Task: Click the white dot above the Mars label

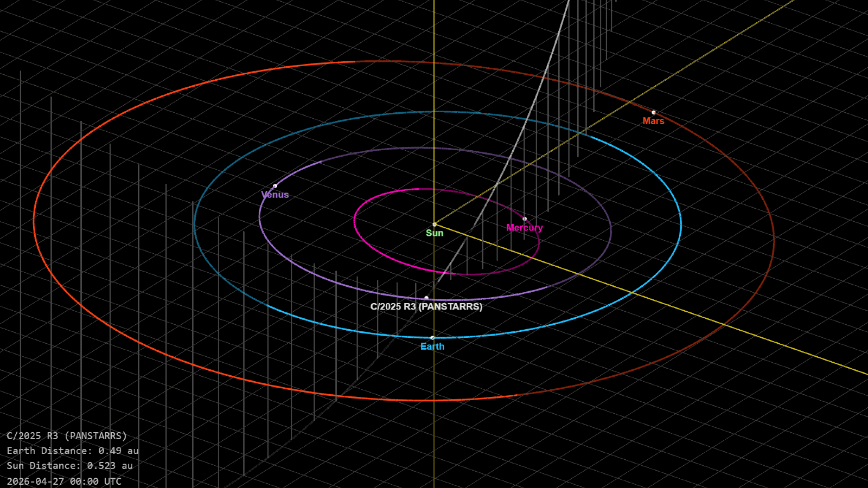Action: coord(653,112)
